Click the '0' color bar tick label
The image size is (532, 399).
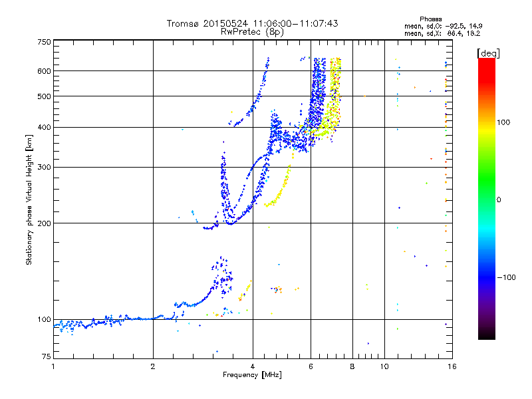(x=499, y=200)
